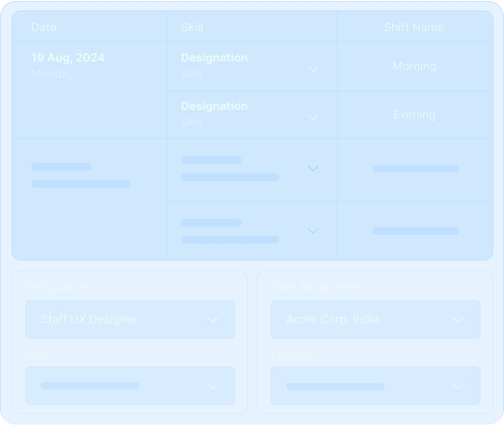Select the Morning shift cell
Viewport: 504px width, 425px height.
[x=414, y=66]
